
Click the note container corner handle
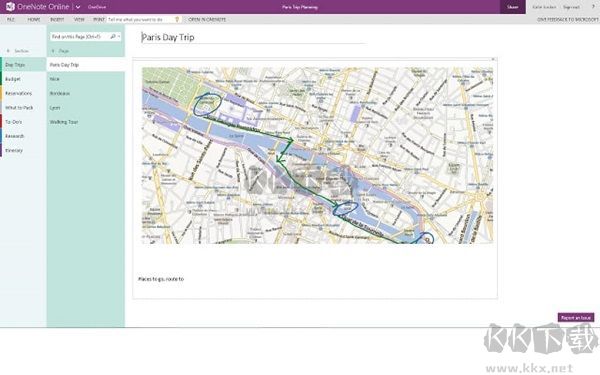coord(493,59)
